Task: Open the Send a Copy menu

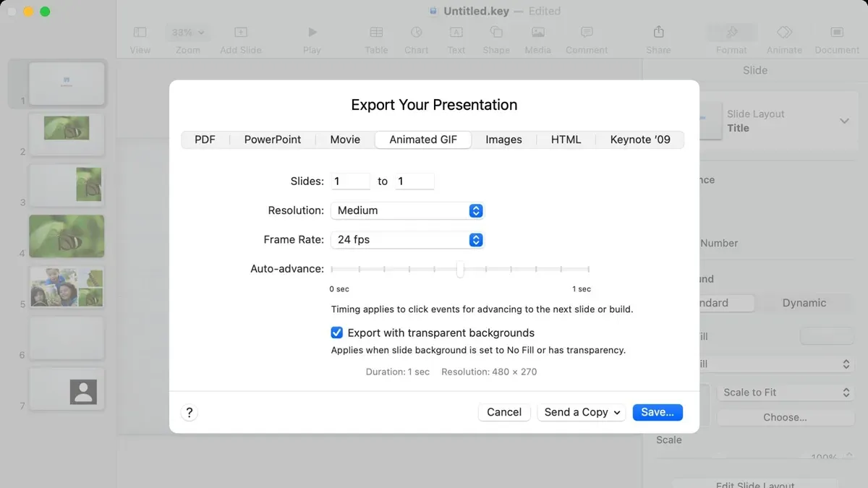Action: [581, 412]
